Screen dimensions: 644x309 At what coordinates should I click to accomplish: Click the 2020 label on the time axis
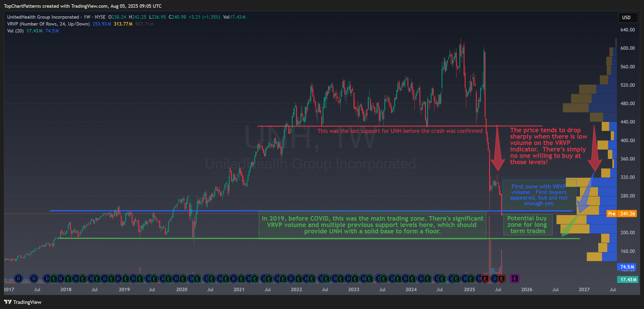(182, 290)
